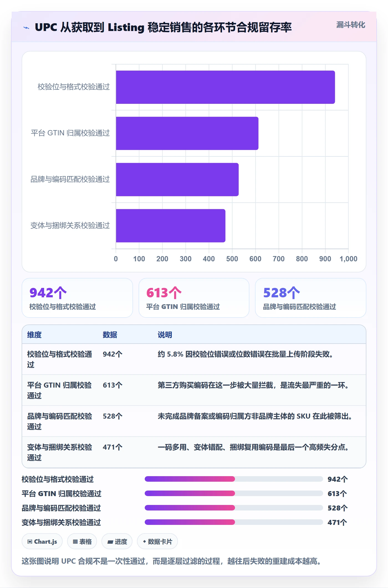Click the description starting 约 5.8%
The image size is (388, 588).
click(246, 354)
